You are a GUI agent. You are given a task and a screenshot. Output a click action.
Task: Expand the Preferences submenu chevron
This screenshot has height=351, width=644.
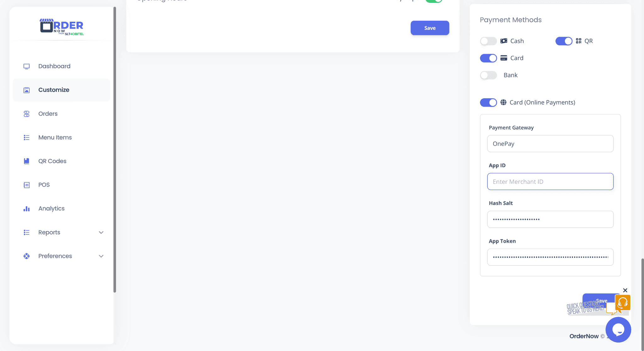[101, 256]
